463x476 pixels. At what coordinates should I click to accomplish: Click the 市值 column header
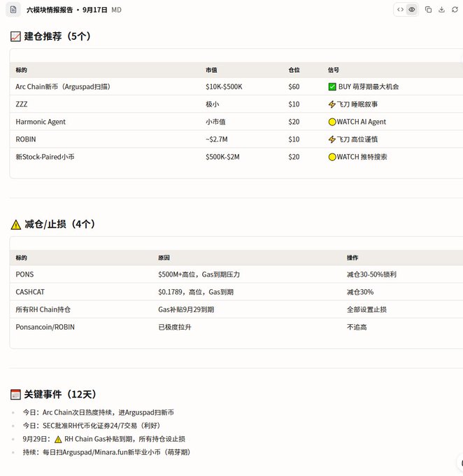pos(211,70)
